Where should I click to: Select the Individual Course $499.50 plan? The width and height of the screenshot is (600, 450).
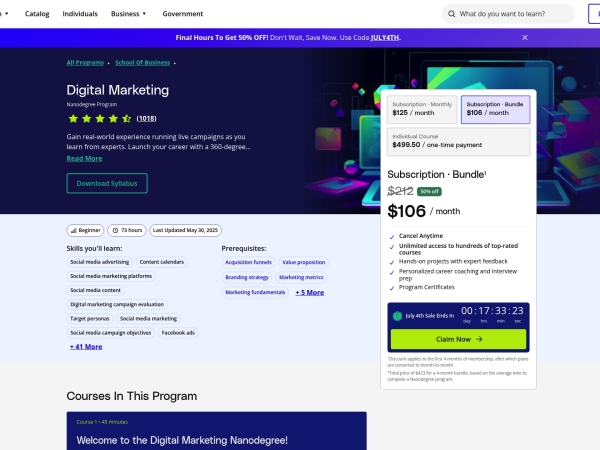pyautogui.click(x=458, y=142)
